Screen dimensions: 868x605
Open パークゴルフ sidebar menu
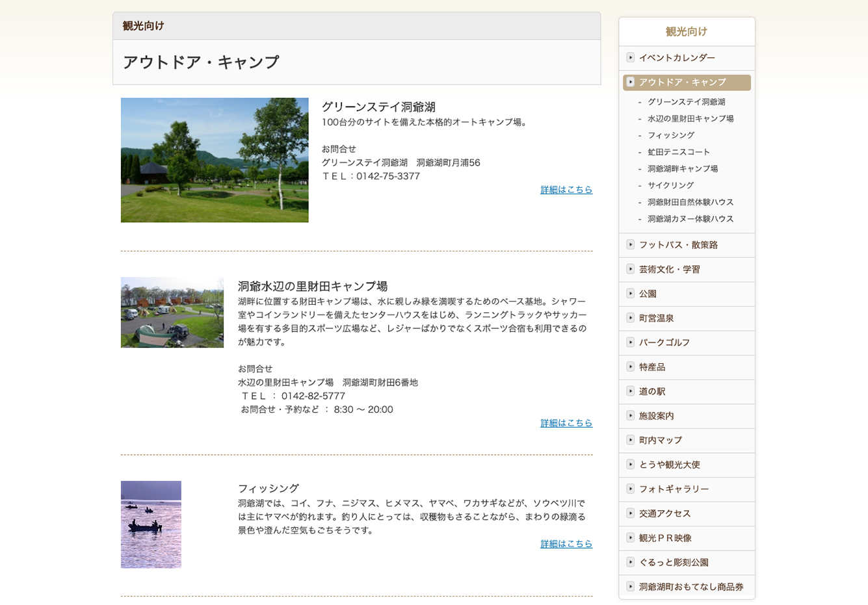pos(687,342)
